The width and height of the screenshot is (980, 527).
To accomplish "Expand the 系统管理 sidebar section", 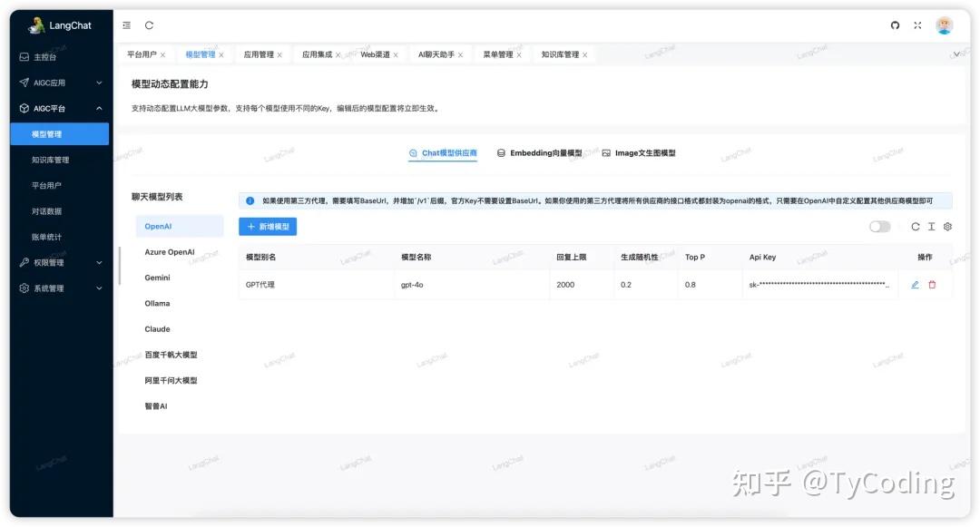I will point(50,288).
